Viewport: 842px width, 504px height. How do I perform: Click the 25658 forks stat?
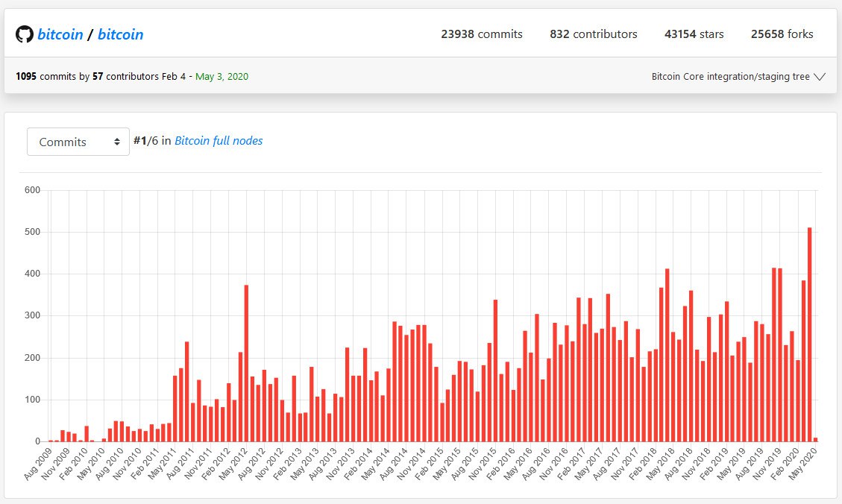pyautogui.click(x=782, y=34)
